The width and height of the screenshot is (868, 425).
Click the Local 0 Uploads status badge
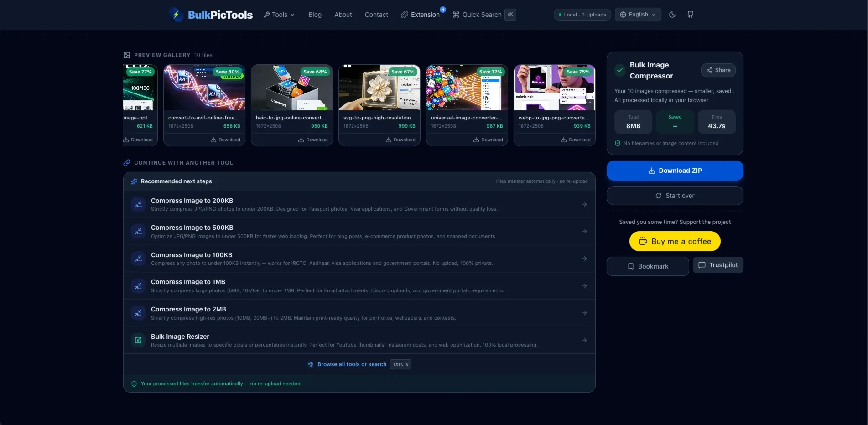click(x=582, y=15)
